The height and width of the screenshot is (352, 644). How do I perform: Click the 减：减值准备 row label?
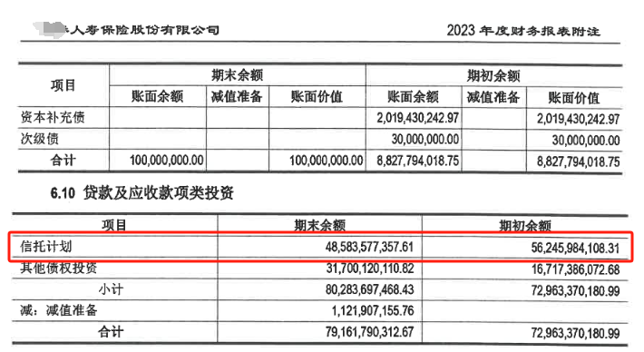click(59, 310)
